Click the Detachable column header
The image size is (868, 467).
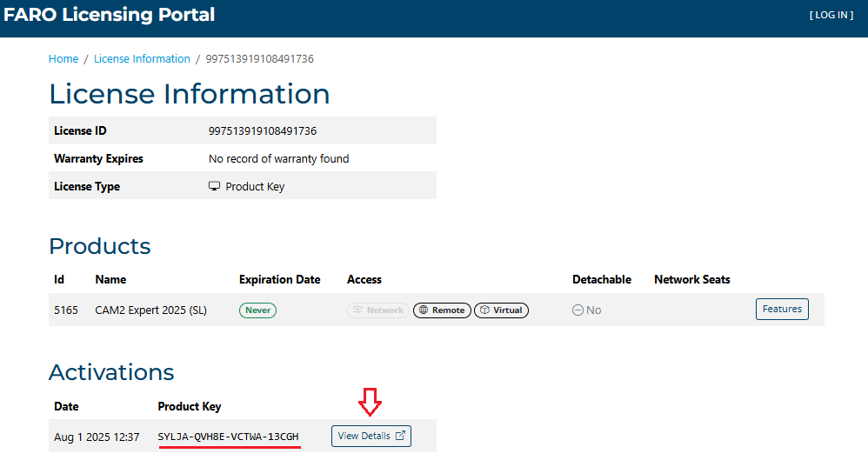pyautogui.click(x=602, y=279)
